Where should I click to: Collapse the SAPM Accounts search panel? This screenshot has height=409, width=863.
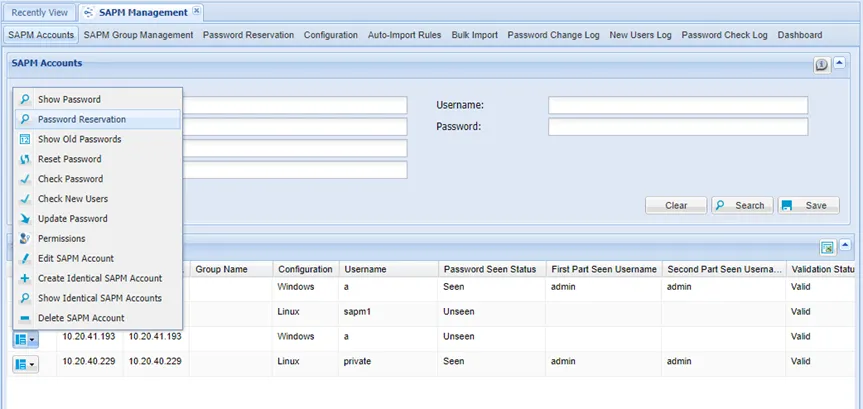coord(839,63)
